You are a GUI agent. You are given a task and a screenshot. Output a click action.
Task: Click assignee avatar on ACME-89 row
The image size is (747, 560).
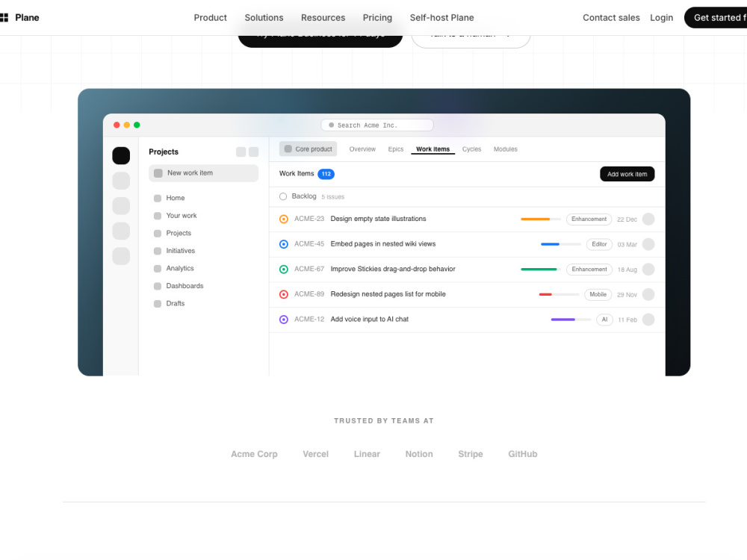tap(648, 295)
